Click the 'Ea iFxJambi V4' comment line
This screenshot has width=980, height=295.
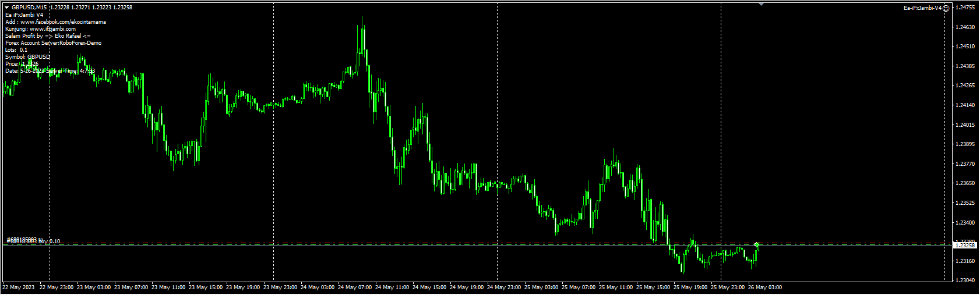(24, 15)
